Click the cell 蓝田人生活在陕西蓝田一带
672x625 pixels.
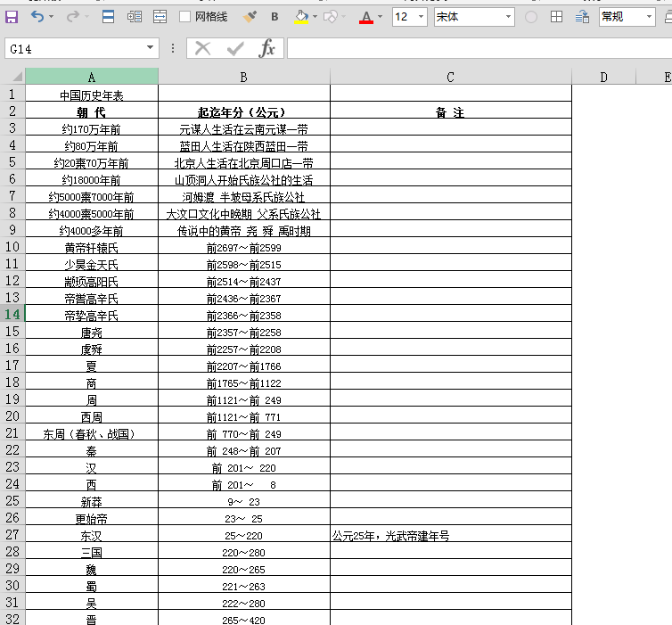pos(244,145)
